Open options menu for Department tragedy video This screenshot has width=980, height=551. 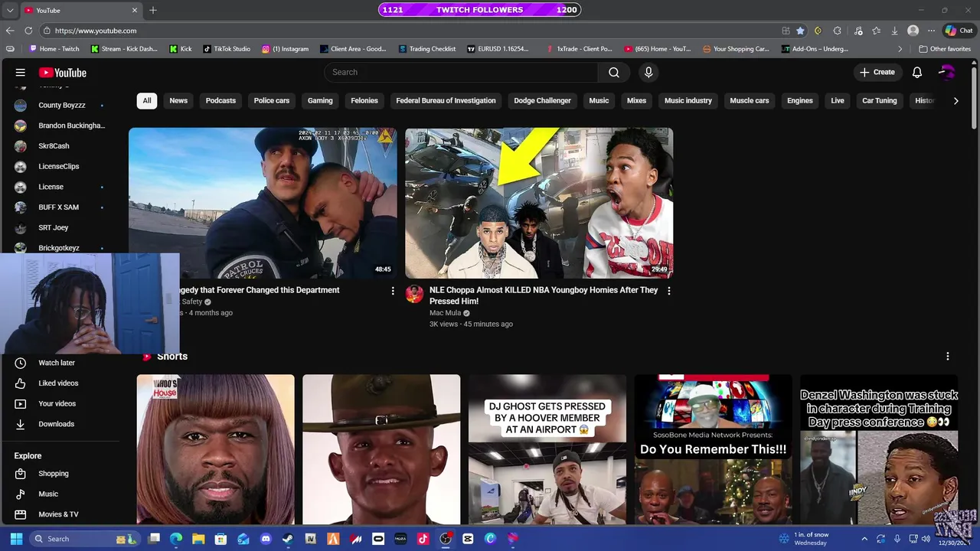coord(393,291)
